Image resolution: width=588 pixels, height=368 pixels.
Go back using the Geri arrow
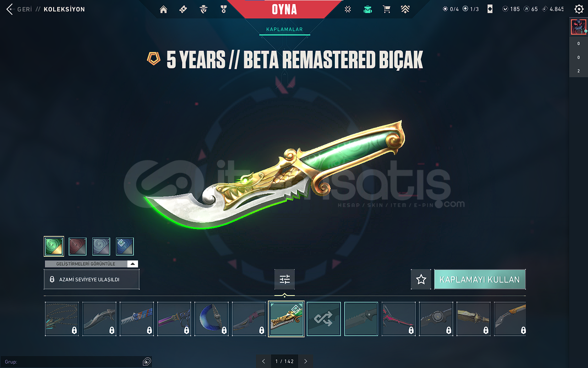[19, 9]
